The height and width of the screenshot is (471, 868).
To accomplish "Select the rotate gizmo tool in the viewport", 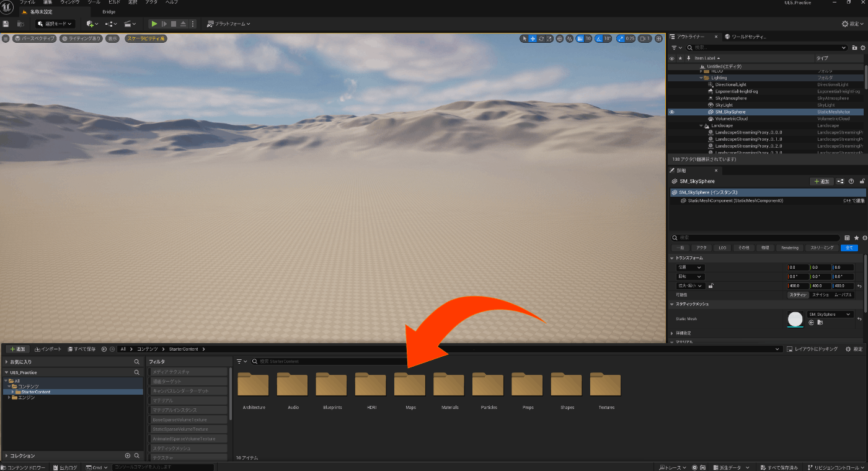I will [541, 38].
